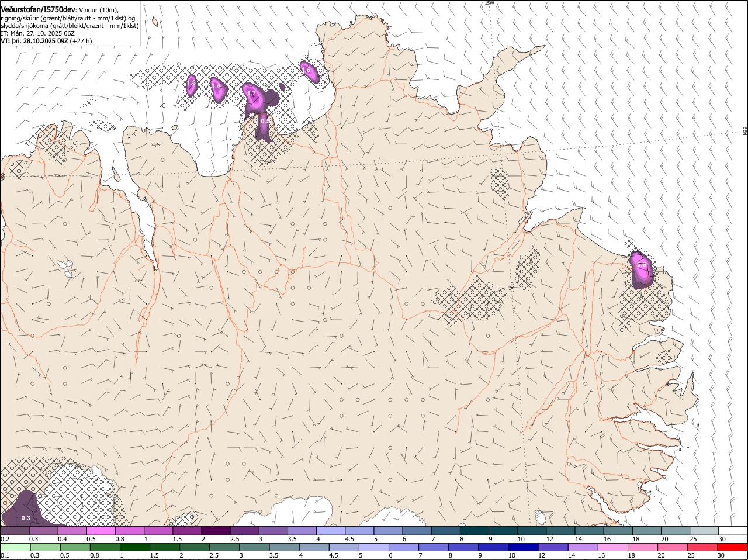This screenshot has height=560, width=748.
Task: Select the 0.5–0.8 bright magenta swatch, upper legend
Action: (101, 530)
